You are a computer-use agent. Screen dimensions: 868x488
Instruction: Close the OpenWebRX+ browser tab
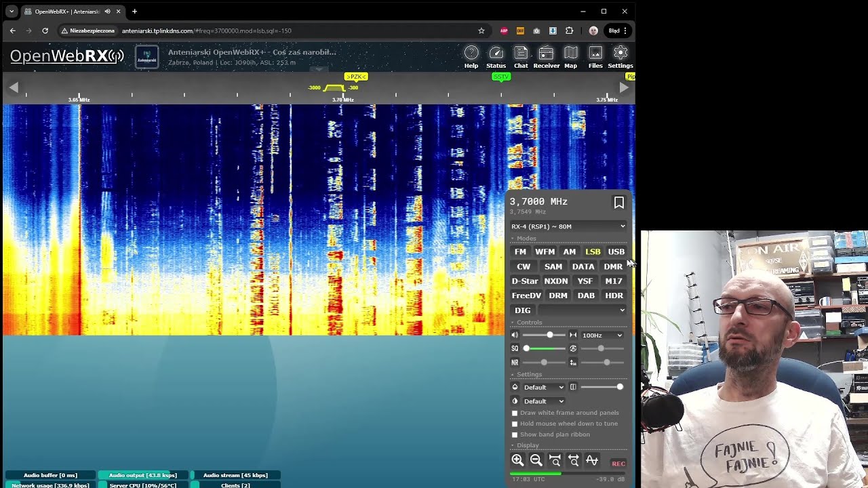tap(118, 12)
